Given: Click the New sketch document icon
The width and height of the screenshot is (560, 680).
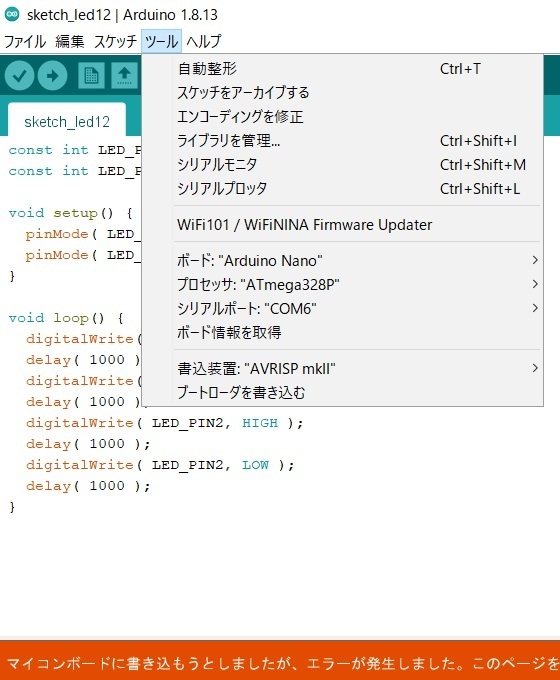Looking at the screenshot, I should click(91, 76).
